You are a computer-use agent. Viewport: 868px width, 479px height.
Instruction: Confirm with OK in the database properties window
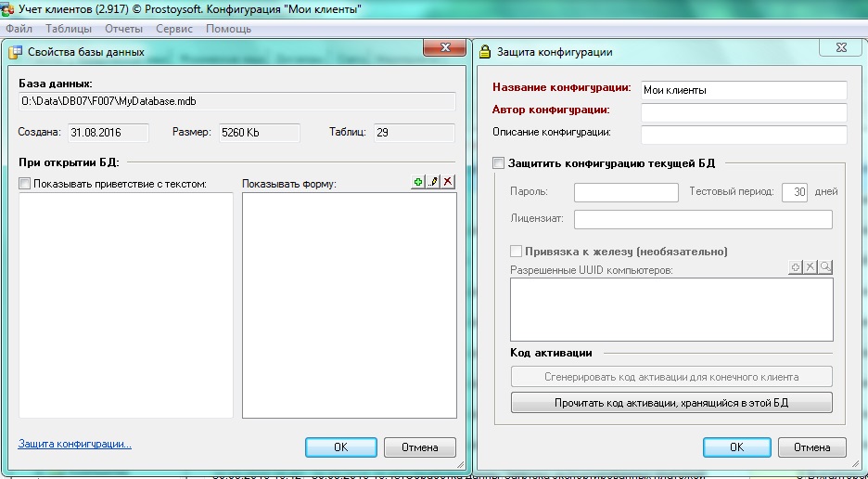[x=341, y=447]
